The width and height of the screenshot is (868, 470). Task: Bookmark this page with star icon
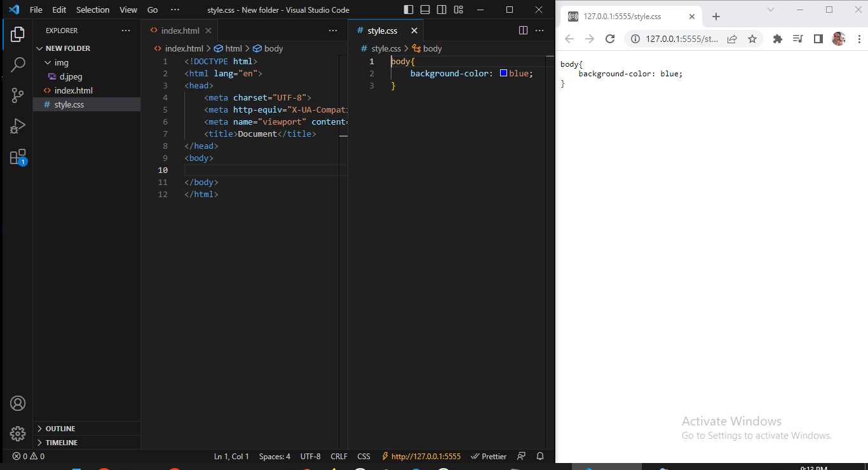[x=752, y=39]
